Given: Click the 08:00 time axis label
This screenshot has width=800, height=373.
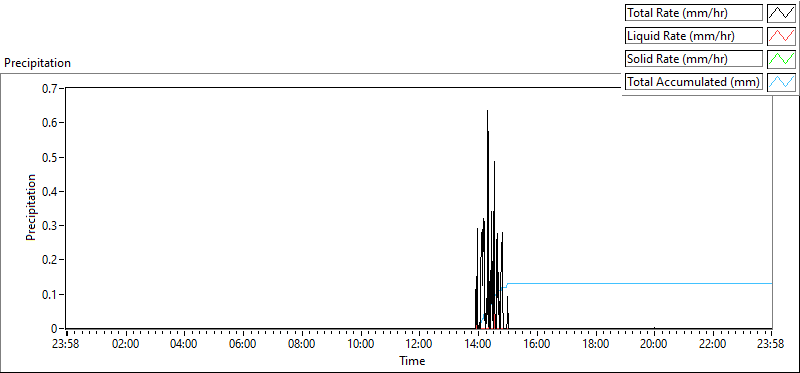Looking at the screenshot, I should pos(302,343).
